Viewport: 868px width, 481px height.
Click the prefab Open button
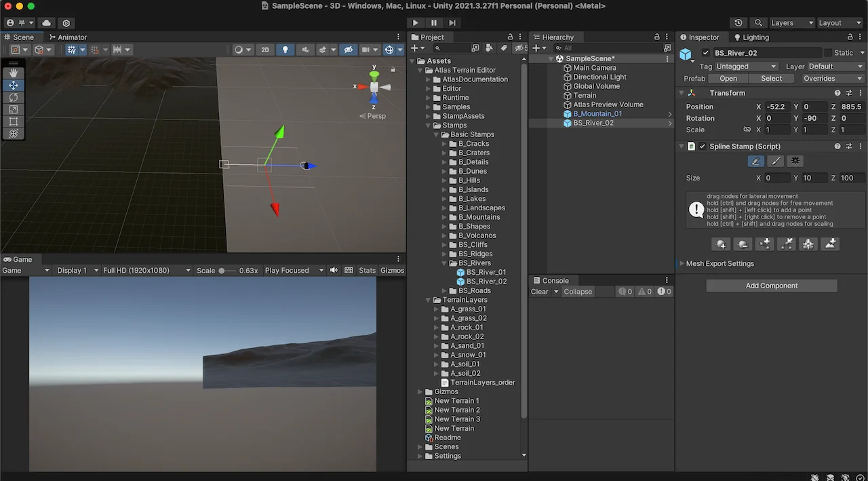pos(728,79)
